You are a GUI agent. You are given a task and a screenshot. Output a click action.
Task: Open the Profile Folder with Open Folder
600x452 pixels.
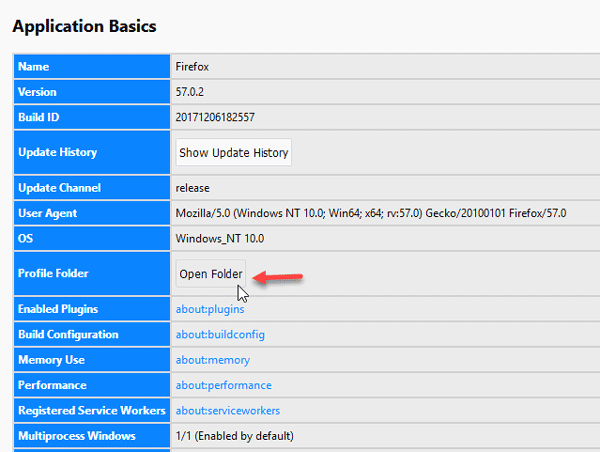click(x=211, y=274)
